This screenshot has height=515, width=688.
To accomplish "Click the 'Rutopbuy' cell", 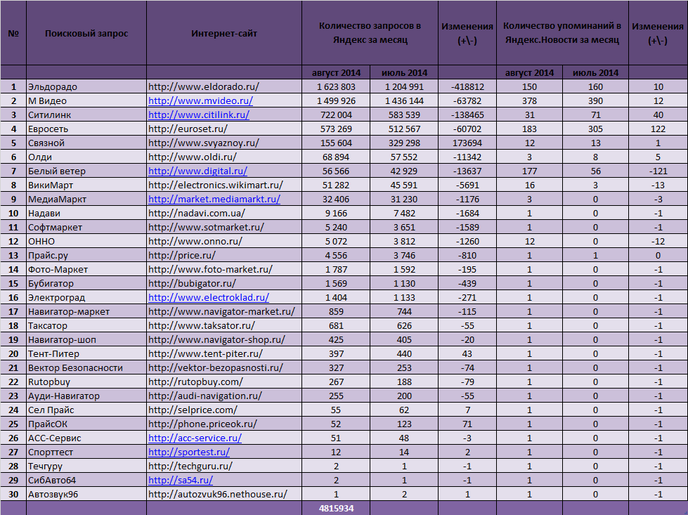I will [x=86, y=382].
